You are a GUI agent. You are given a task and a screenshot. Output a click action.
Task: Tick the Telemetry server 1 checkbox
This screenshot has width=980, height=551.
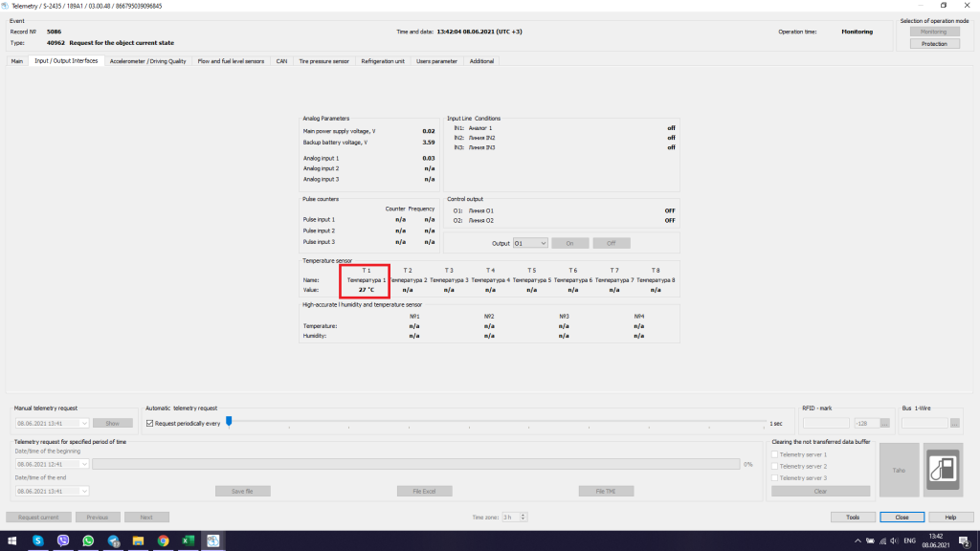(x=775, y=454)
